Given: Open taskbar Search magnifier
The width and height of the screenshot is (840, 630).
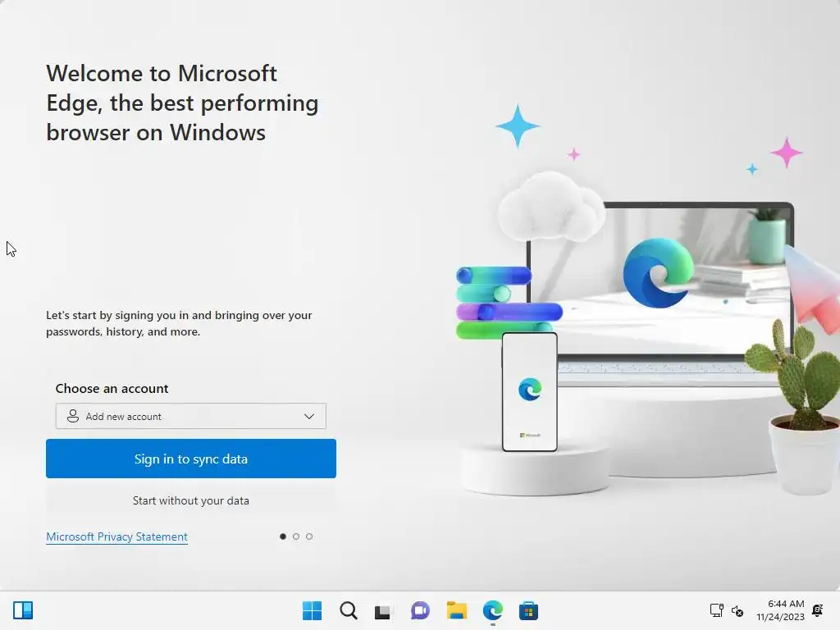Looking at the screenshot, I should 348,610.
